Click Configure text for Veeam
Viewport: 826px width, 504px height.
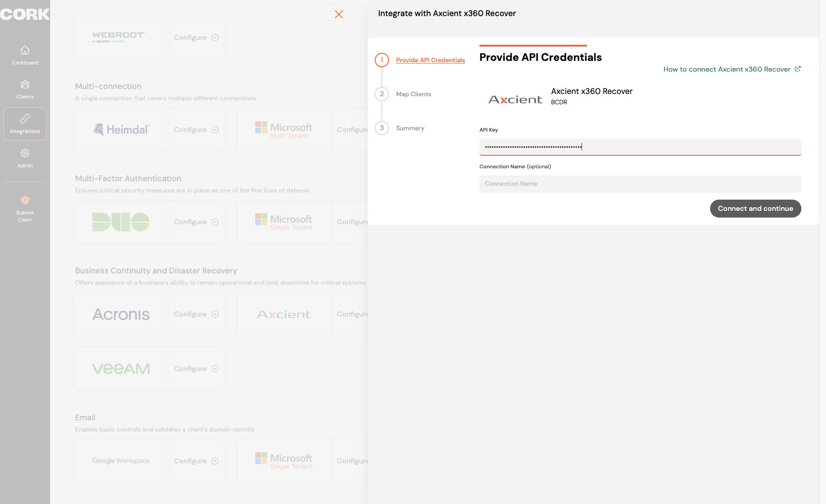coord(190,369)
